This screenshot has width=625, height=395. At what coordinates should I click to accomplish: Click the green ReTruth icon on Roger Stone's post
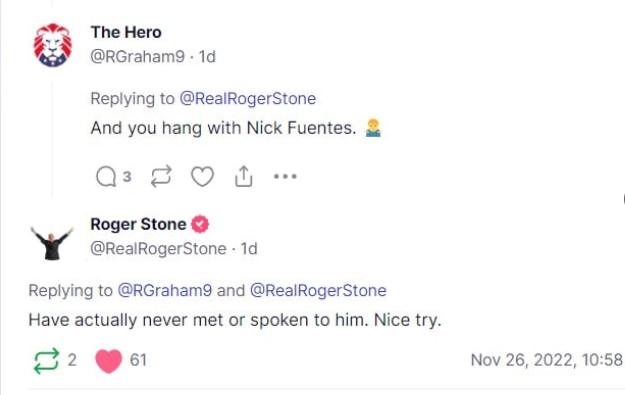[x=46, y=361]
